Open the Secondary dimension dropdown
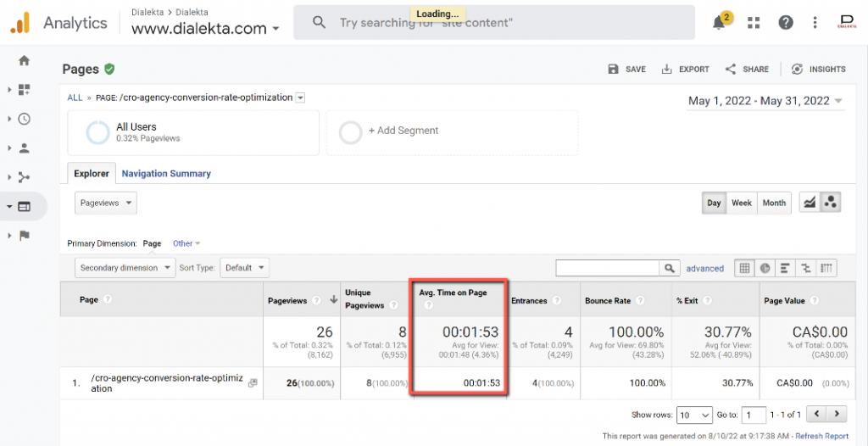The image size is (868, 446). tap(125, 268)
